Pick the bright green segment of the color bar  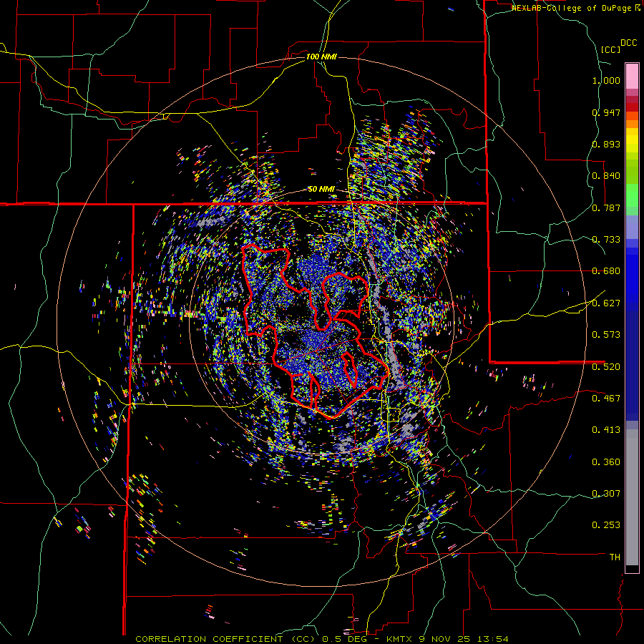pyautogui.click(x=632, y=195)
